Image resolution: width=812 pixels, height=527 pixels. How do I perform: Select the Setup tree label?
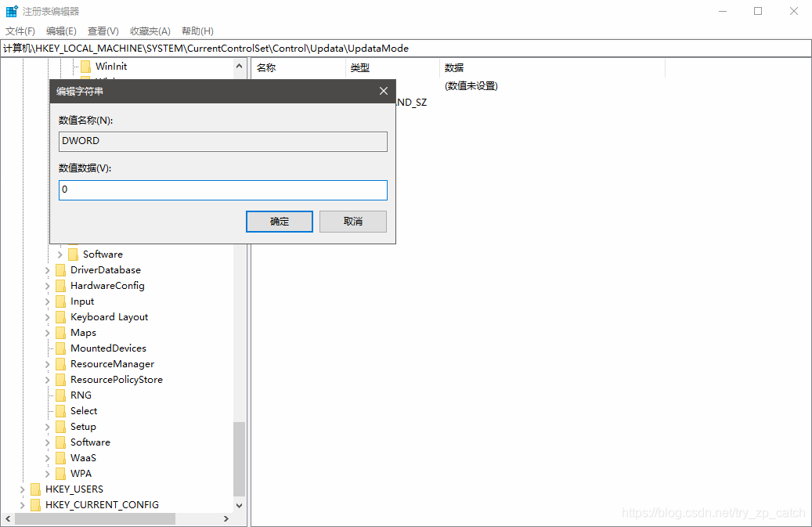click(x=83, y=427)
